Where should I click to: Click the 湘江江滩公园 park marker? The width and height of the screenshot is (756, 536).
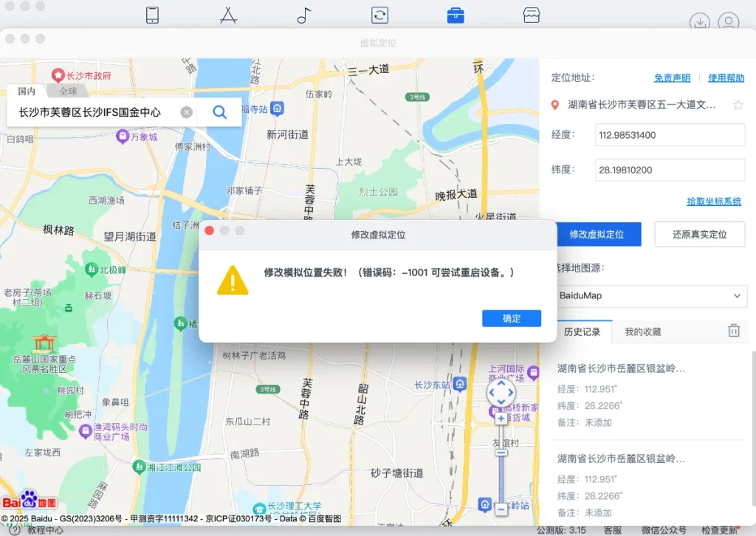(x=139, y=467)
